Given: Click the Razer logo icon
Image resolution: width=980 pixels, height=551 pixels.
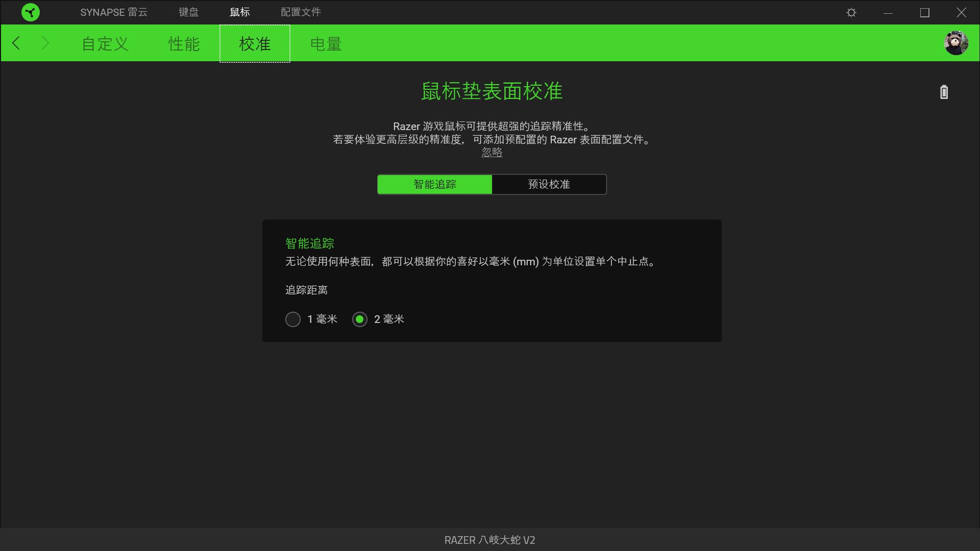Looking at the screenshot, I should tap(31, 12).
